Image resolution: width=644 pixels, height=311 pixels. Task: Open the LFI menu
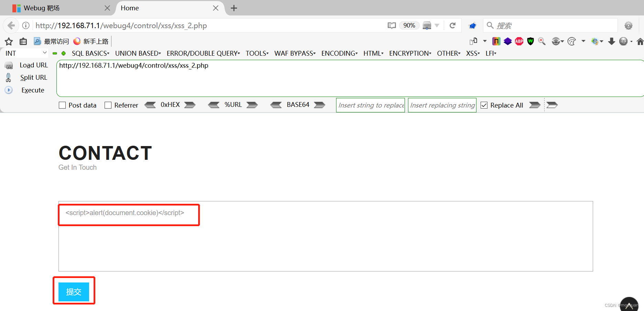tap(491, 53)
